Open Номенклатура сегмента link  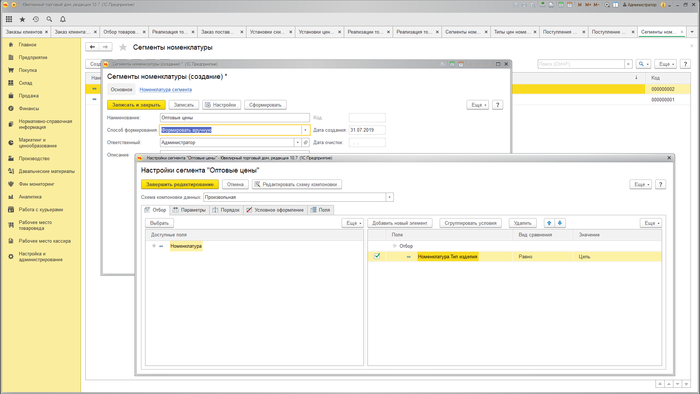[166, 90]
